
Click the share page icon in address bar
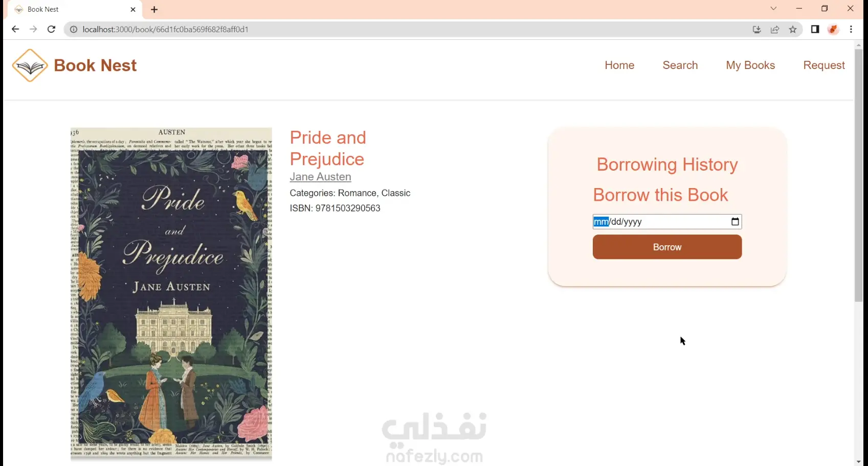coord(775,29)
